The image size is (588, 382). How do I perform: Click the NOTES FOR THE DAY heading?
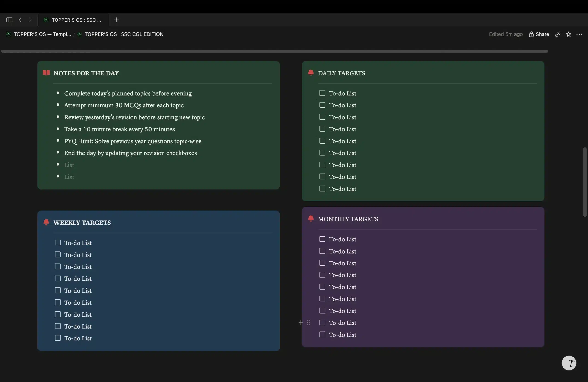[x=86, y=73]
